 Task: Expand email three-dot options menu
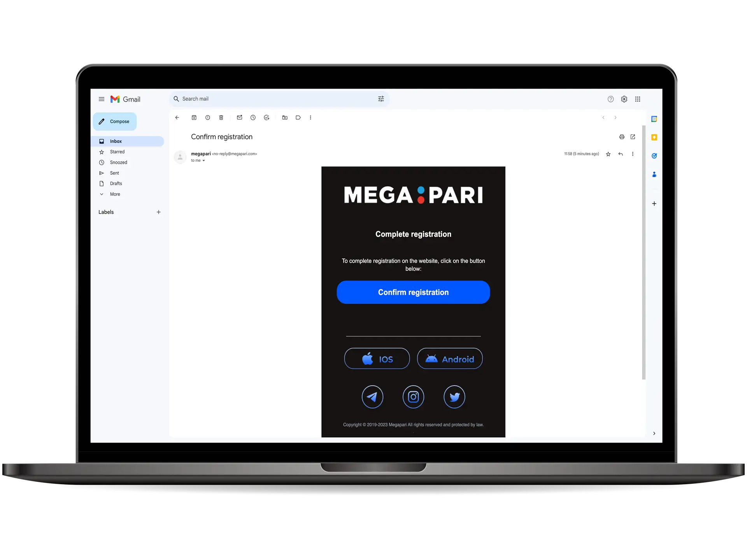(x=633, y=154)
